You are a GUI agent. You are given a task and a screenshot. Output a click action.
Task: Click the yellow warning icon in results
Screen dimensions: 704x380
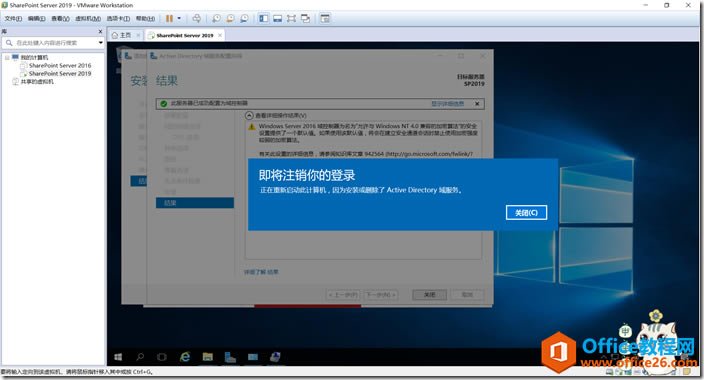coord(252,127)
